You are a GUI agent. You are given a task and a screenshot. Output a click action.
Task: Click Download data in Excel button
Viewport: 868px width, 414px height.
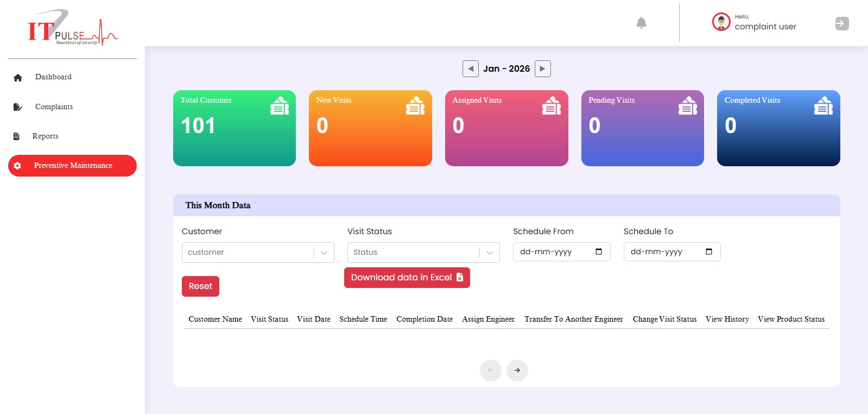click(407, 278)
